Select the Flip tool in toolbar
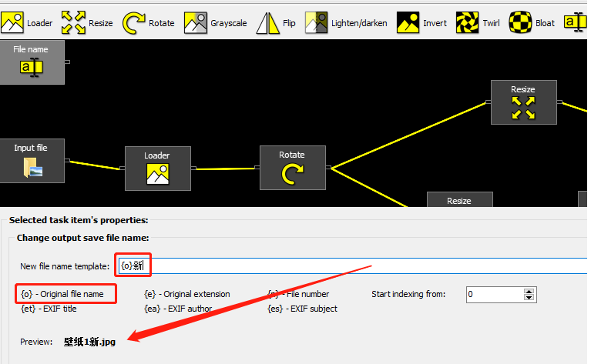 [276, 23]
